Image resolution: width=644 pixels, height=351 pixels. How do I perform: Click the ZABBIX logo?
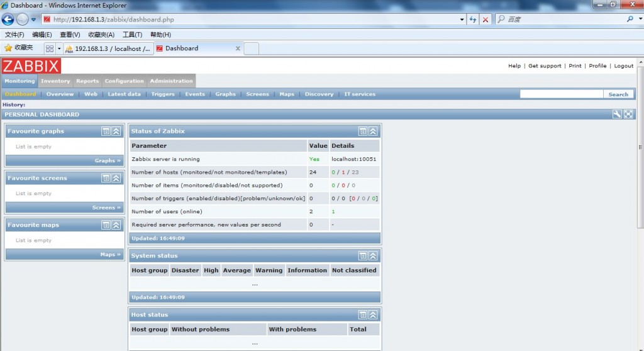coord(31,66)
